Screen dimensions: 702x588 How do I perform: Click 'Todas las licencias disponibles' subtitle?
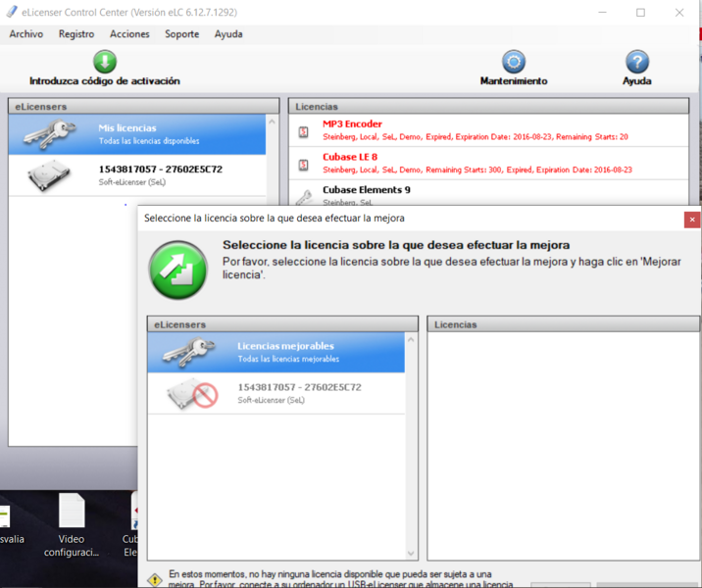click(x=149, y=141)
